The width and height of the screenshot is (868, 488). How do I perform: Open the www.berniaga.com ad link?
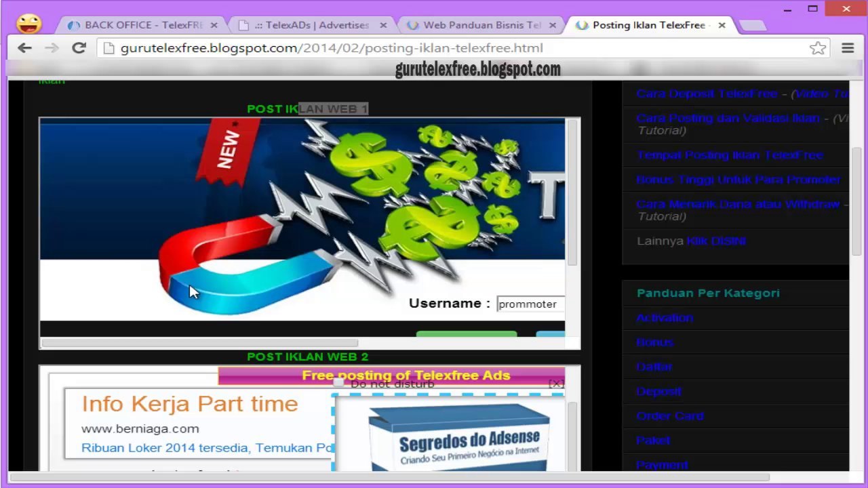click(140, 428)
